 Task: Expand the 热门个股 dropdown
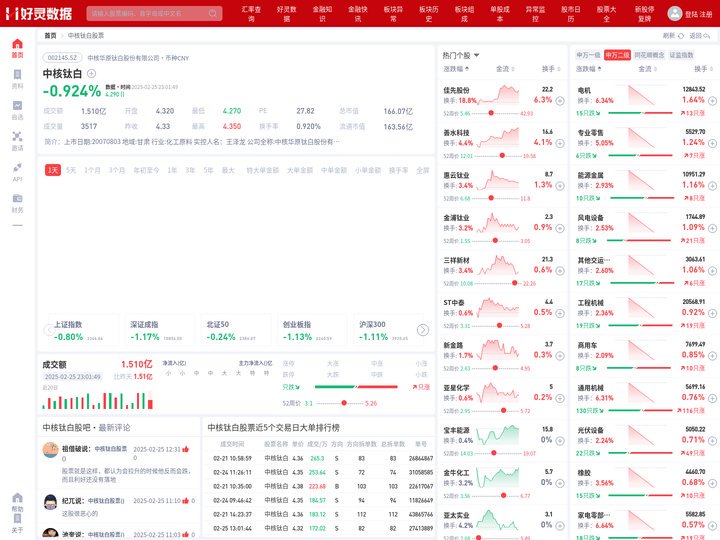click(461, 55)
